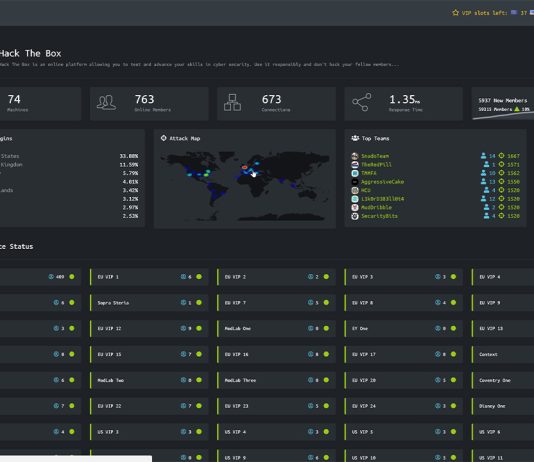Select the Sopra Steria server card
This screenshot has height=462, width=534.
(x=149, y=303)
